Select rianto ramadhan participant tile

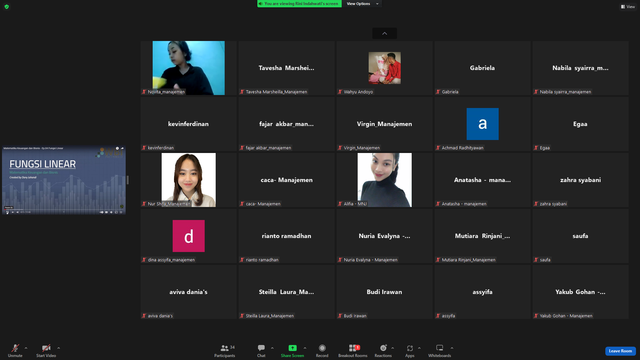click(287, 236)
